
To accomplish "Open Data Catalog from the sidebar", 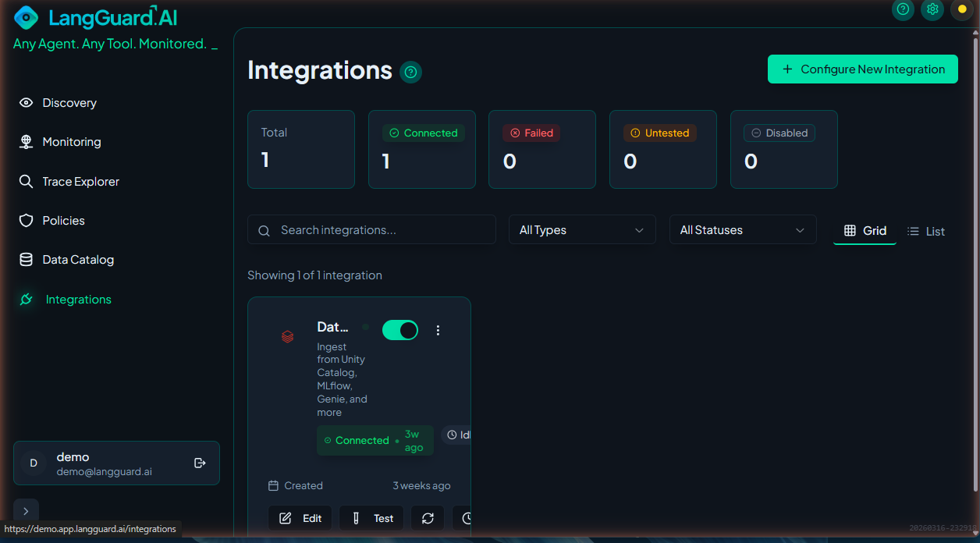I will [78, 260].
